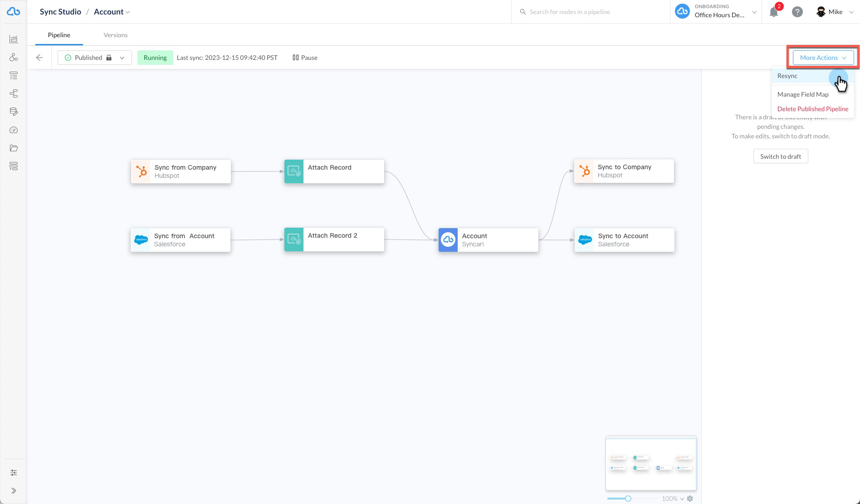Open the stacked rows sidebar icon
This screenshot has width=860, height=504.
click(14, 166)
